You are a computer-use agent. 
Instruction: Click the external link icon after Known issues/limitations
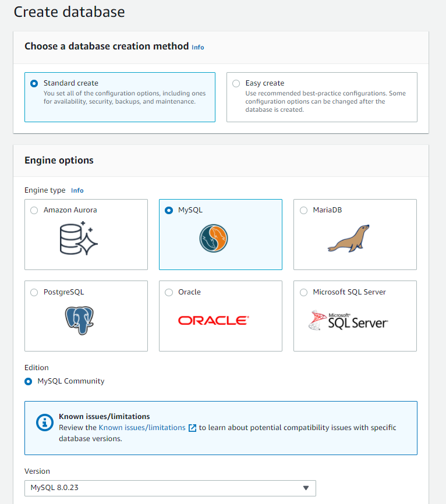coord(192,427)
